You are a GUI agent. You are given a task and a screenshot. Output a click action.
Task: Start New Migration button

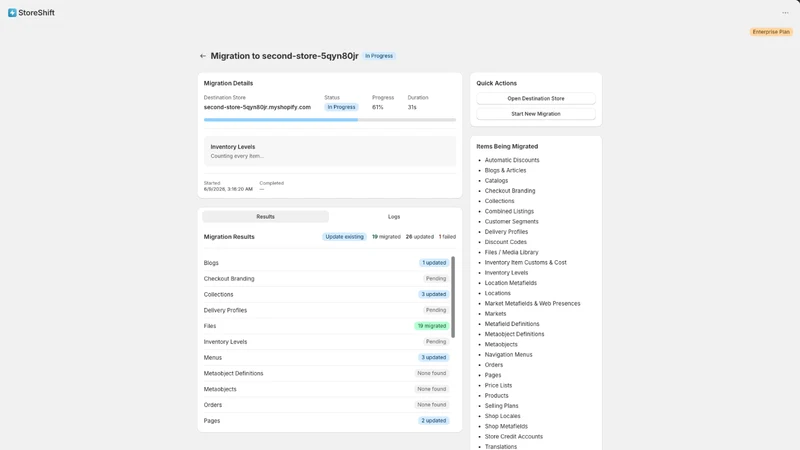536,114
